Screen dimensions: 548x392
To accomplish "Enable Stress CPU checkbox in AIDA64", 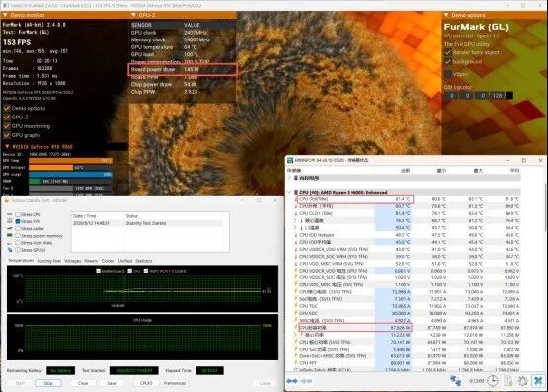I will click(18, 214).
